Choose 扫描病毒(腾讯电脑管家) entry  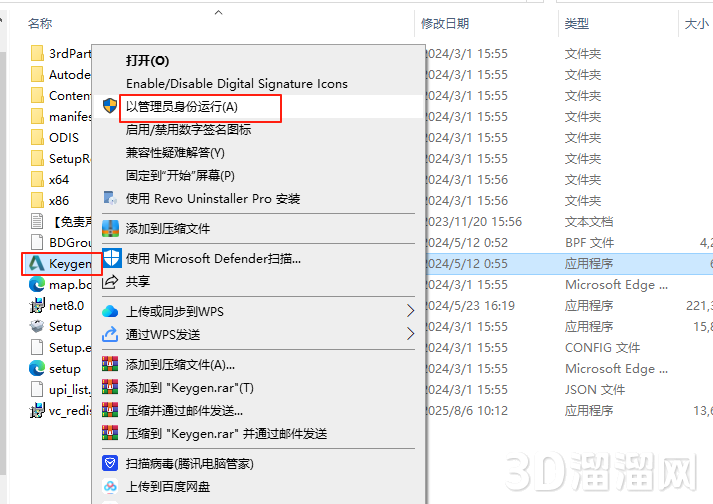[190, 464]
